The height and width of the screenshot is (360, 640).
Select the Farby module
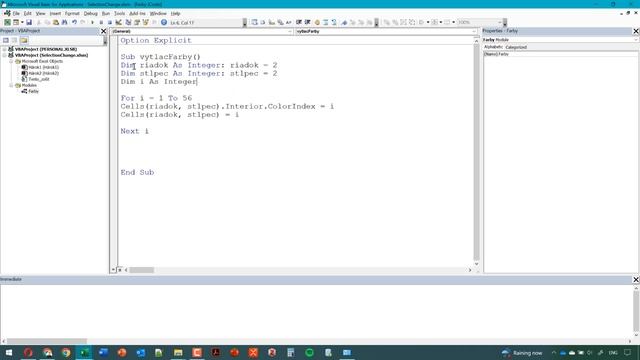click(x=30, y=91)
